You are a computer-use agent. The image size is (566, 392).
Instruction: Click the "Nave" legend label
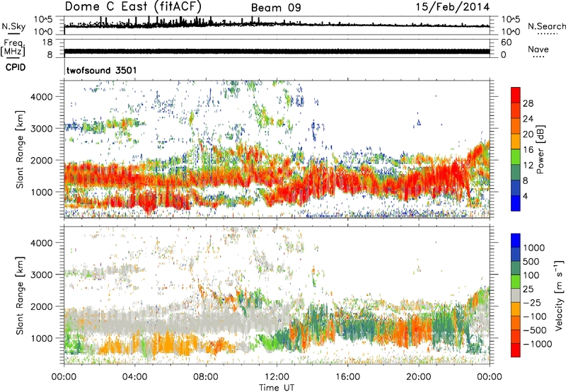(538, 49)
